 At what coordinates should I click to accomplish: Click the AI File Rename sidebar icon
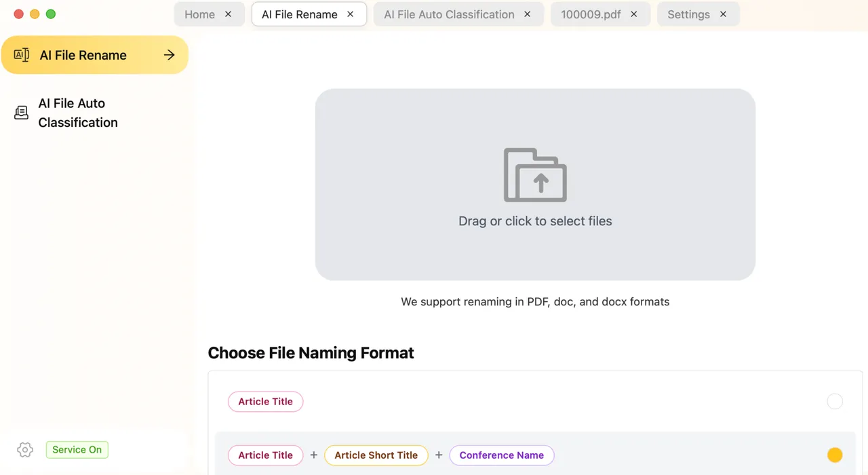coord(22,55)
